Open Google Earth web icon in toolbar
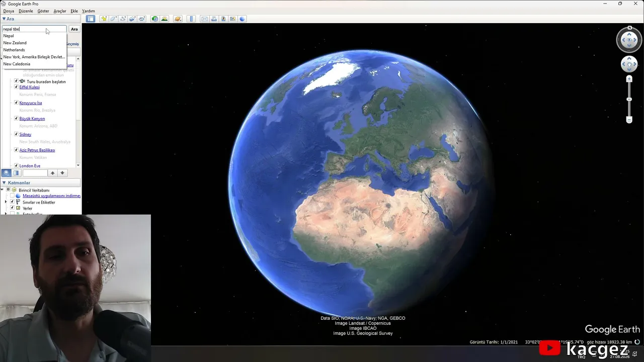Image resolution: width=644 pixels, height=362 pixels. [243, 19]
